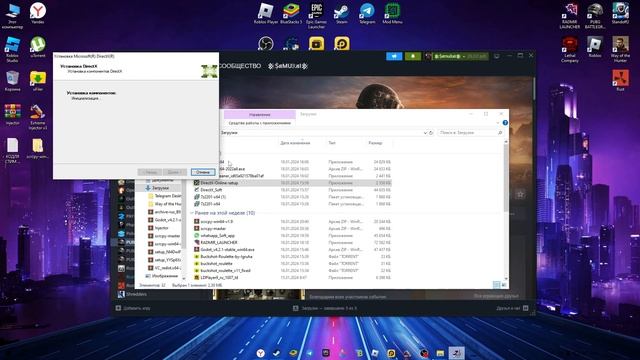Select the Extreme Injector v3 desktop icon
This screenshot has width=640, height=360.
point(38,117)
